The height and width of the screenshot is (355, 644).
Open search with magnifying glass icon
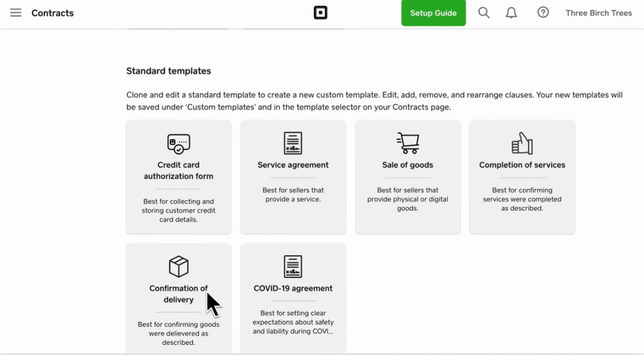484,13
